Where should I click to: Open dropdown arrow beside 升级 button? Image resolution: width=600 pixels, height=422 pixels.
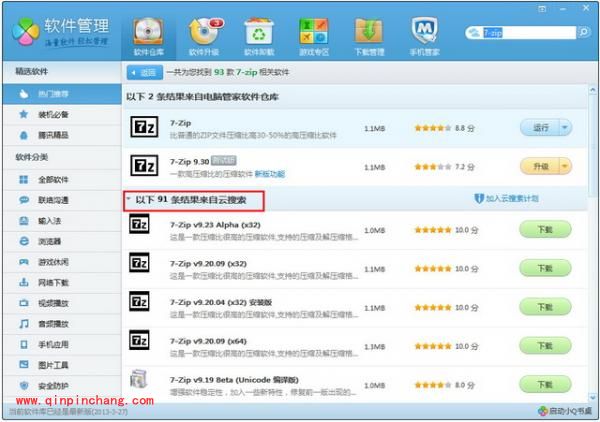click(565, 166)
